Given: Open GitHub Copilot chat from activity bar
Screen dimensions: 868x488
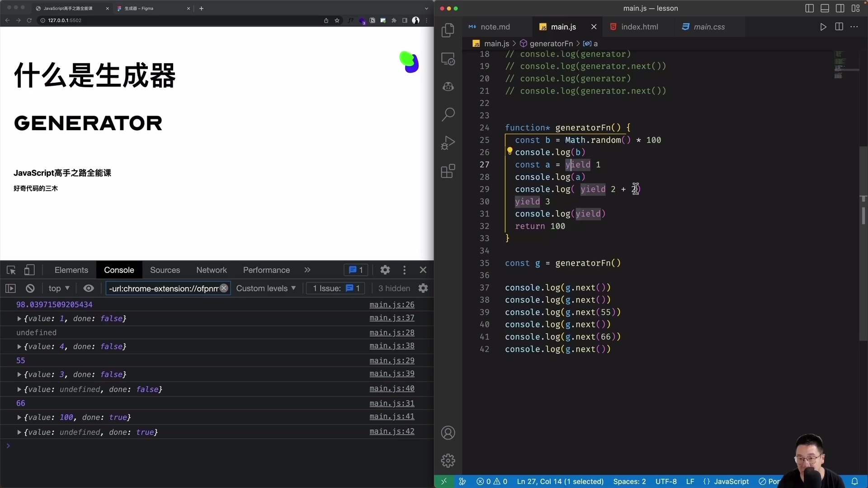Looking at the screenshot, I should tap(448, 86).
